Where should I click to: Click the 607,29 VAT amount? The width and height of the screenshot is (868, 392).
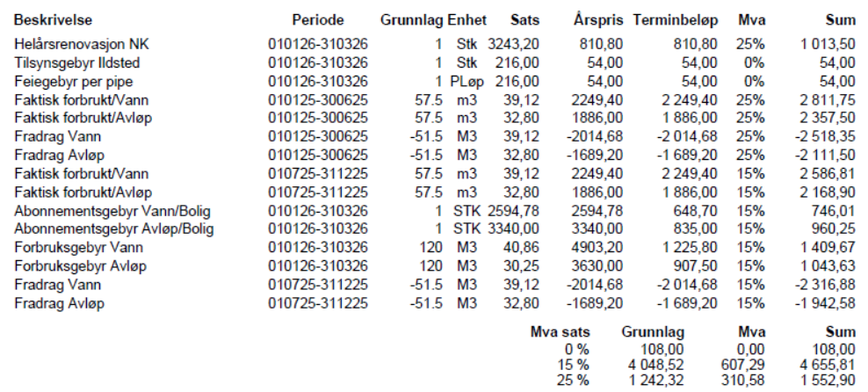pos(742,365)
